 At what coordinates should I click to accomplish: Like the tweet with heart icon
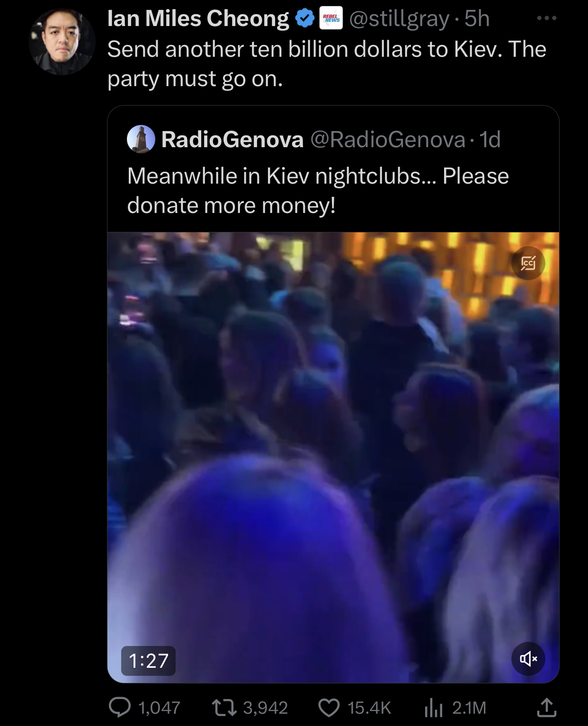point(329,708)
